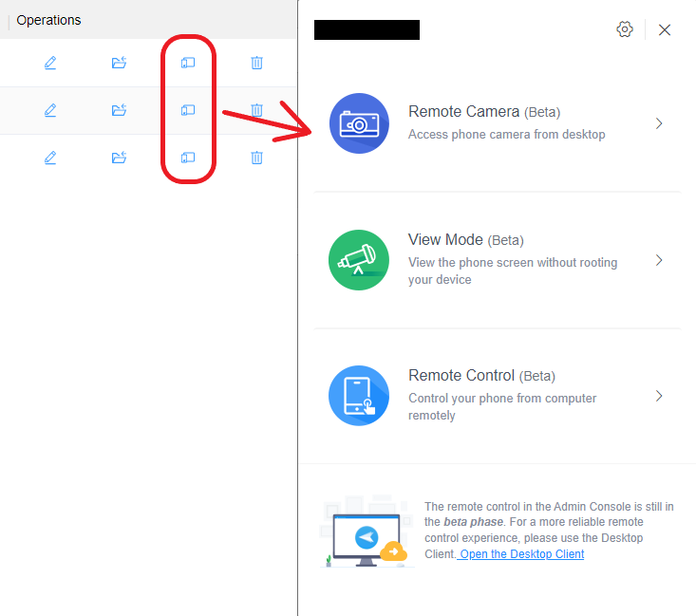Expand the Remote Control chevron arrow
The height and width of the screenshot is (616, 696).
tap(659, 396)
